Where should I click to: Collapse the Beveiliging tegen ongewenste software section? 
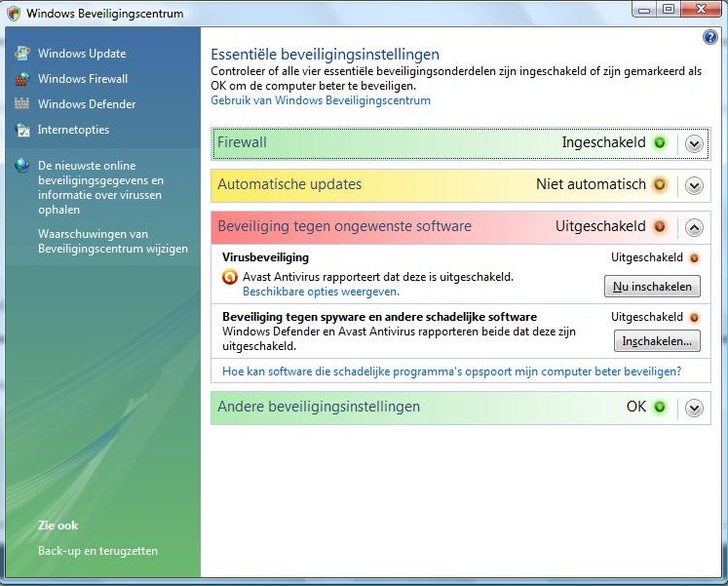(694, 227)
